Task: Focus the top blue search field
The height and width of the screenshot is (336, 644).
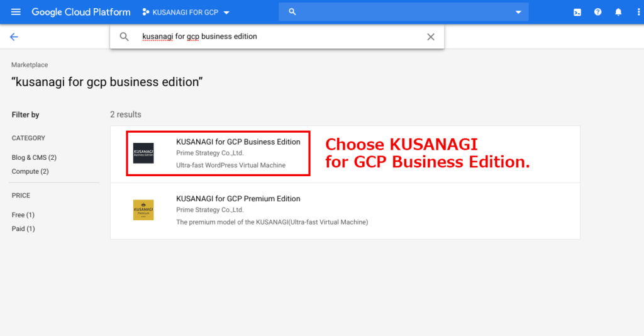Action: pos(403,12)
